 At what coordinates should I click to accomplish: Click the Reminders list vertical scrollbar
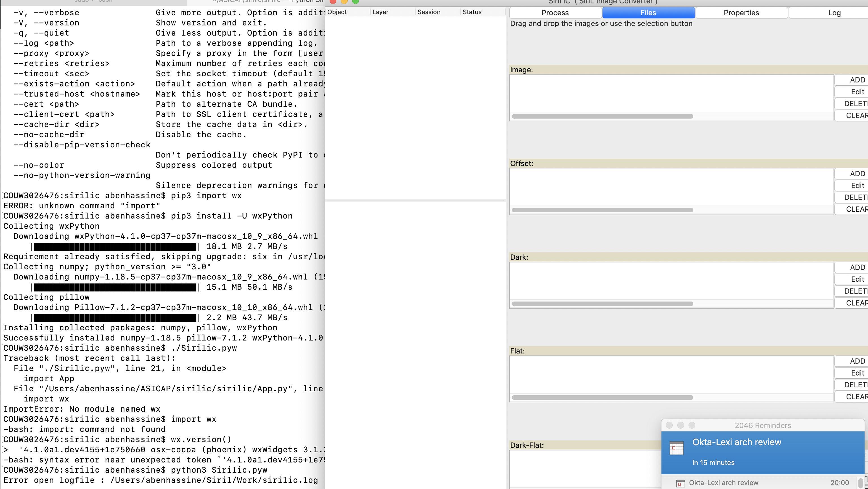pyautogui.click(x=860, y=483)
